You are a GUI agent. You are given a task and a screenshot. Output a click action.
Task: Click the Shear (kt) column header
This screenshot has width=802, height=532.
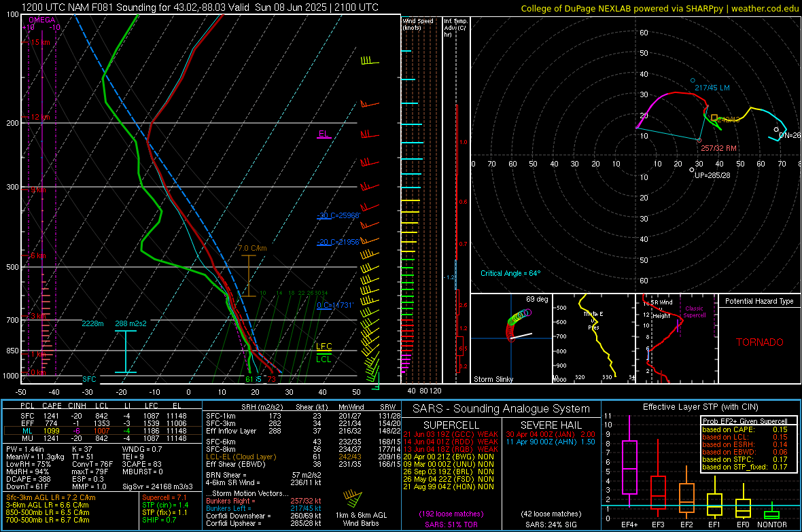[x=311, y=407]
